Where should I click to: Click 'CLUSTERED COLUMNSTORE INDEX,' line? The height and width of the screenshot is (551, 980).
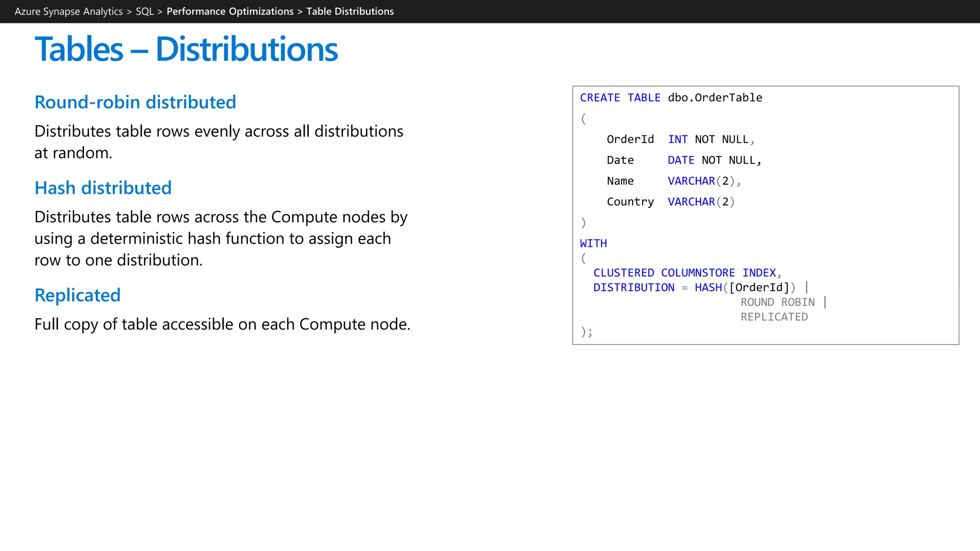687,273
